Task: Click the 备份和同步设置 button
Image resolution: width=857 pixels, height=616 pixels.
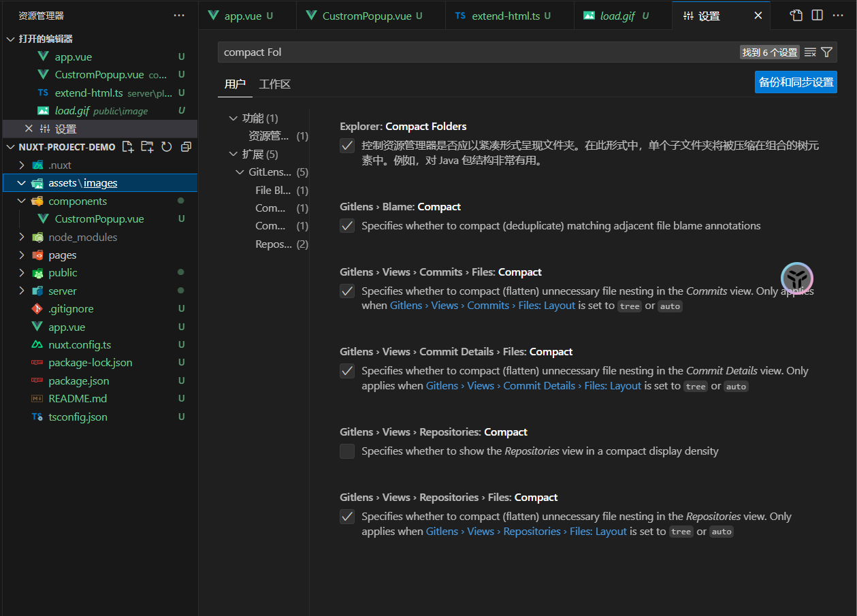Action: click(x=796, y=82)
